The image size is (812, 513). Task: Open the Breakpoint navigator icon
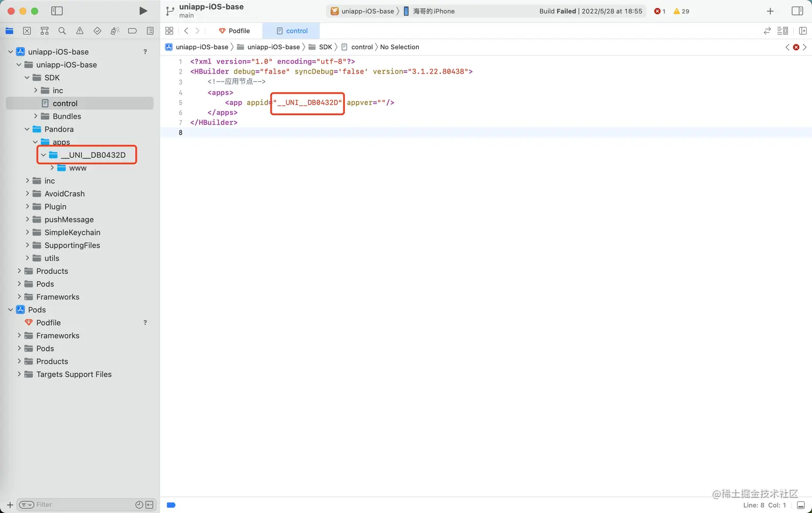tap(132, 31)
